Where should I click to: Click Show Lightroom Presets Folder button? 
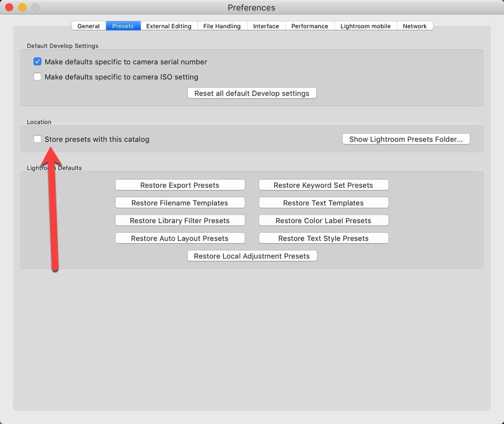[406, 139]
